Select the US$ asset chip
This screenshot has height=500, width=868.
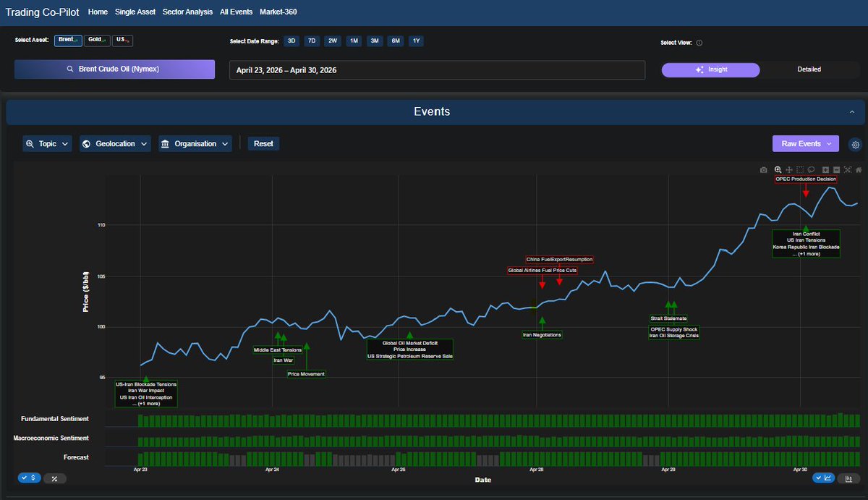click(123, 41)
